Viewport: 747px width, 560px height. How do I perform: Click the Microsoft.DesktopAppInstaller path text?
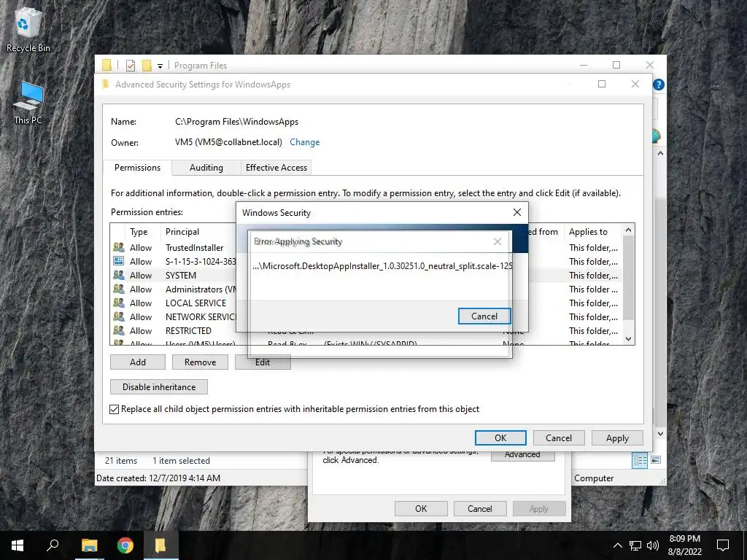[x=382, y=265]
